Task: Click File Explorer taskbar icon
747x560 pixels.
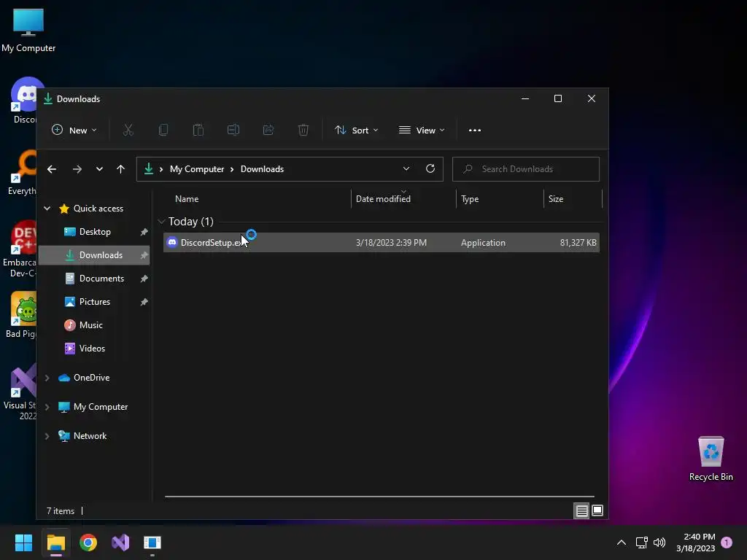Action: click(55, 542)
